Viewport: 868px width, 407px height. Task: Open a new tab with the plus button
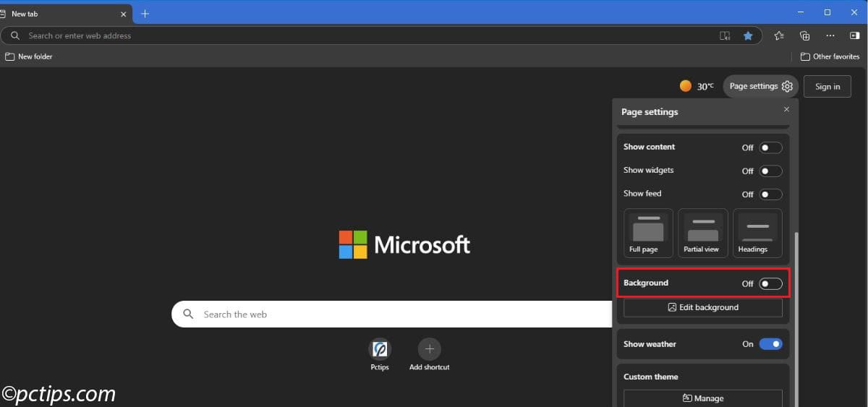145,14
